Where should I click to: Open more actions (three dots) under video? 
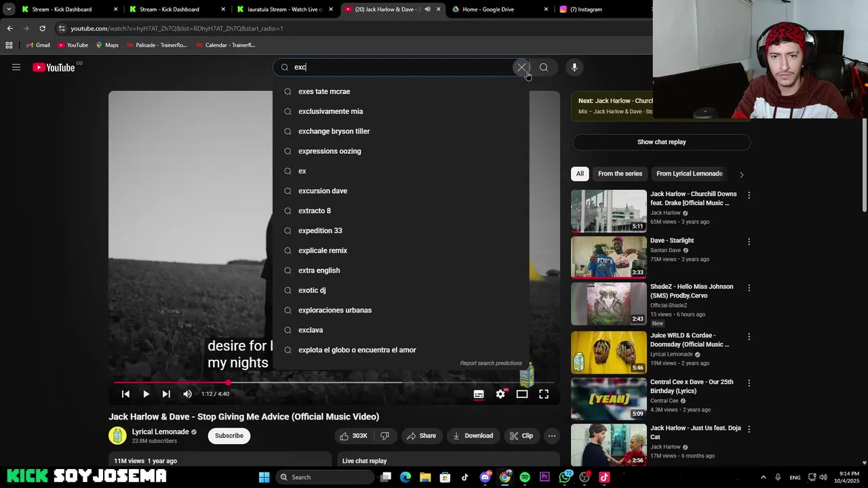tap(552, 436)
